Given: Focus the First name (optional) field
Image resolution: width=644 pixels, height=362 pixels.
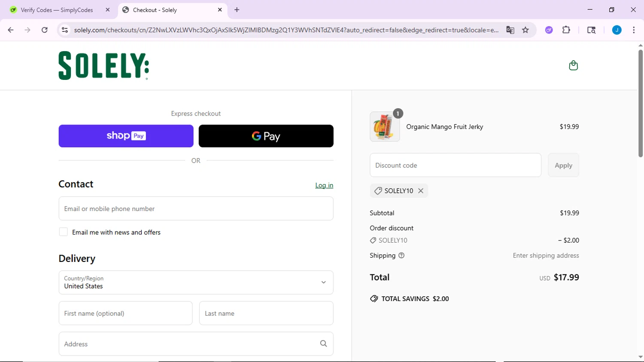Looking at the screenshot, I should coord(125,313).
